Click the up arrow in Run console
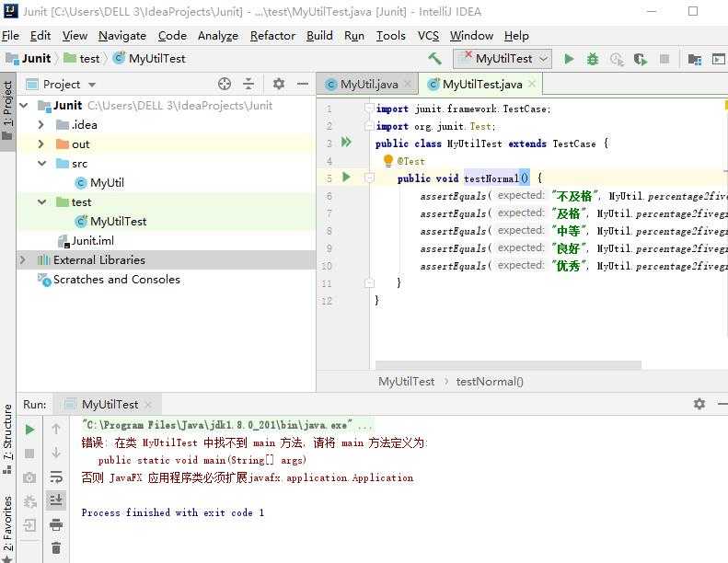This screenshot has height=563, width=728. 56,429
